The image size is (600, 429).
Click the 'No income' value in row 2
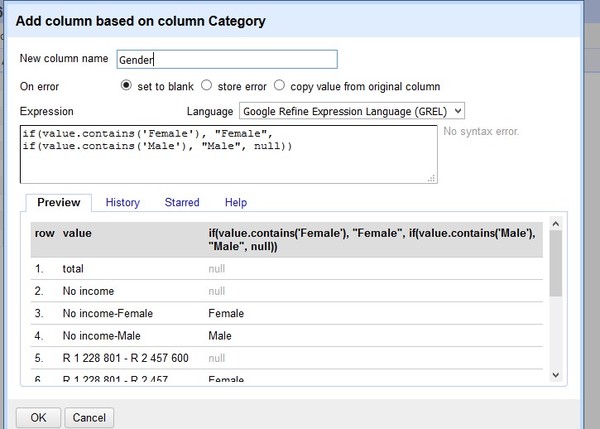point(88,291)
